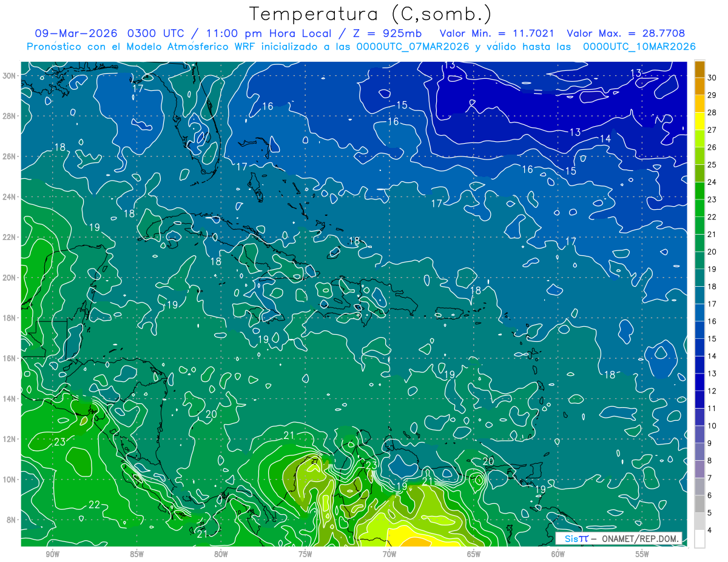This screenshot has height=562, width=728.
Task: Click the '26N' latitude axis label
Action: coord(9,156)
